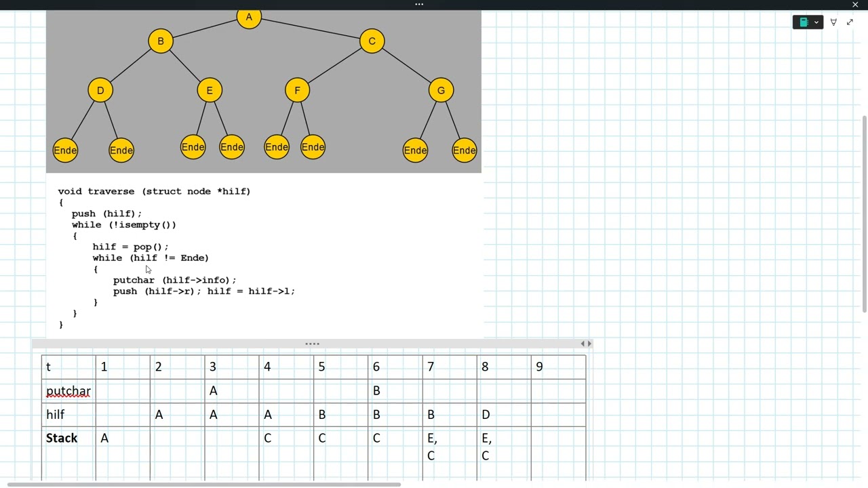
Task: Click node E in the tree diagram
Action: point(210,91)
